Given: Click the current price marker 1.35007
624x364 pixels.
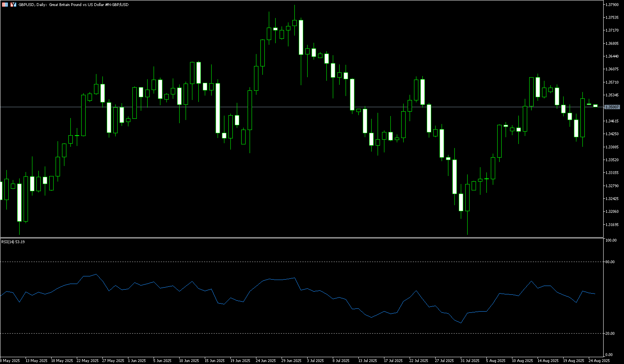Looking at the screenshot, I should (612, 107).
